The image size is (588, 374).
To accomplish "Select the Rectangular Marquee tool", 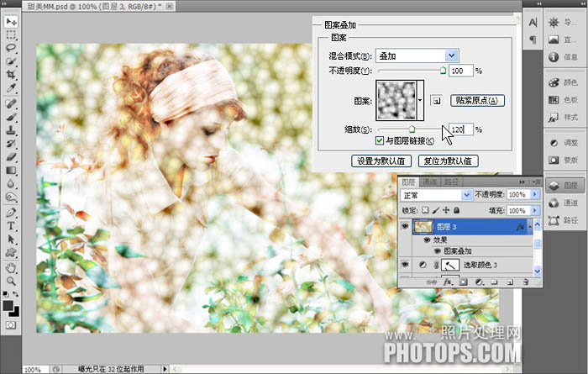I will (x=11, y=35).
